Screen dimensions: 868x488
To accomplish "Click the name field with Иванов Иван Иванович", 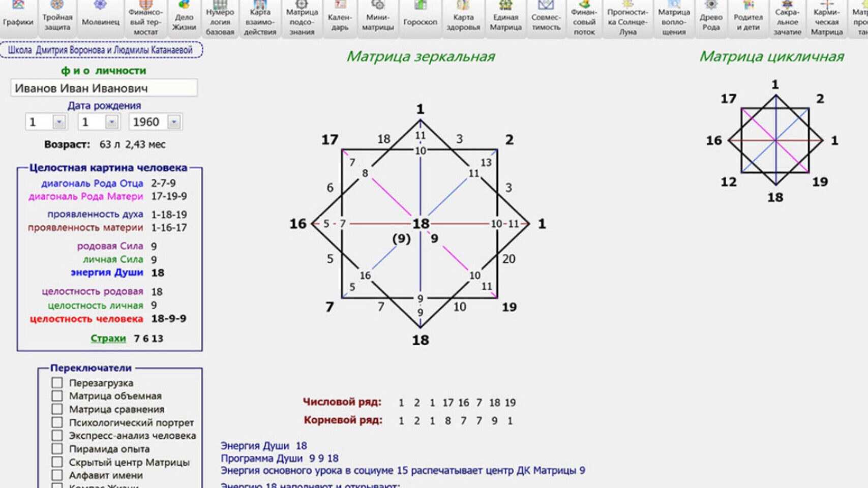I will pyautogui.click(x=104, y=88).
